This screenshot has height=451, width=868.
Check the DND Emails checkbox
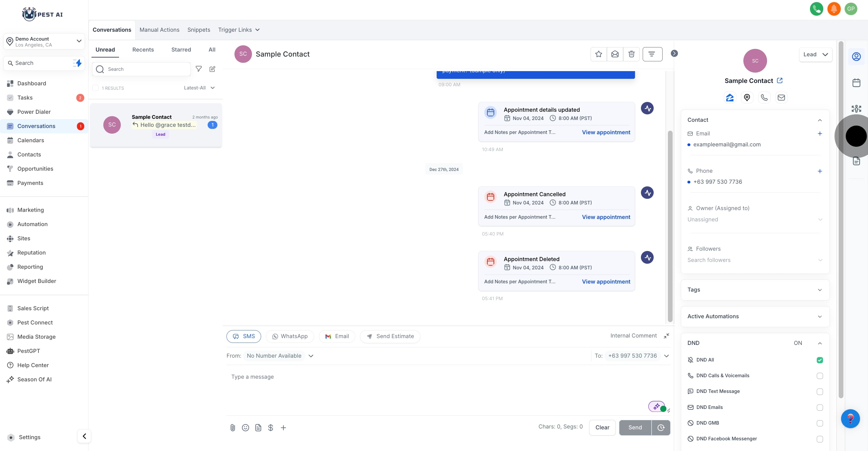pyautogui.click(x=819, y=407)
